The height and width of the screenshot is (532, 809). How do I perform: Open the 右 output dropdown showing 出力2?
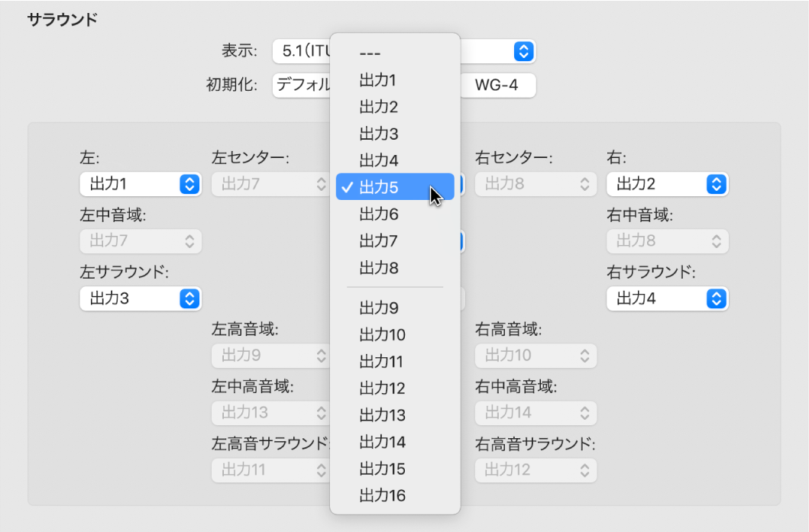(x=668, y=184)
